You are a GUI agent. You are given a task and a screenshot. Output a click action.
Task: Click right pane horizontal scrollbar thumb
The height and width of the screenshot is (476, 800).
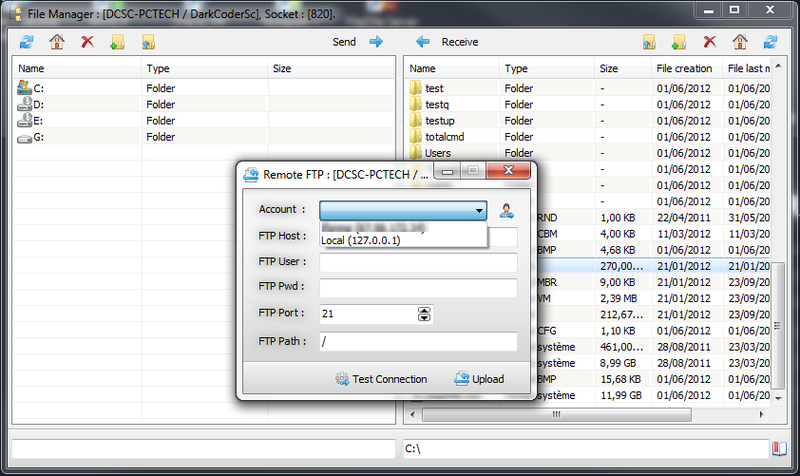point(557,415)
